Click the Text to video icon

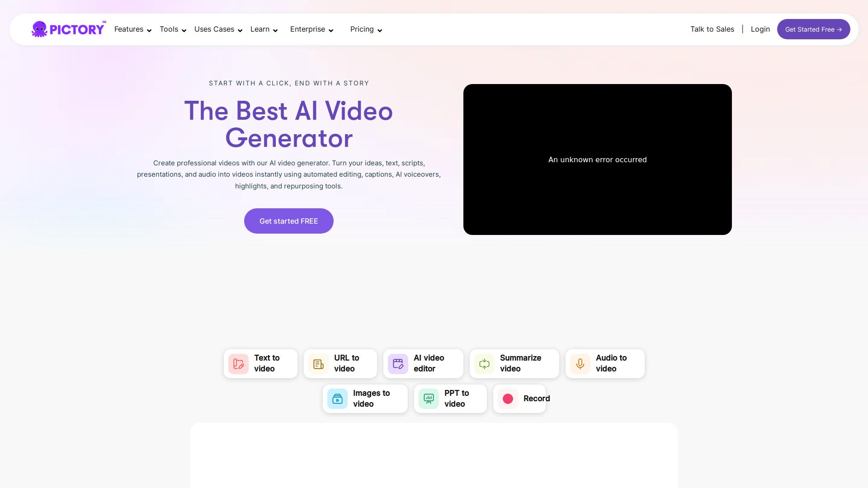click(x=238, y=364)
